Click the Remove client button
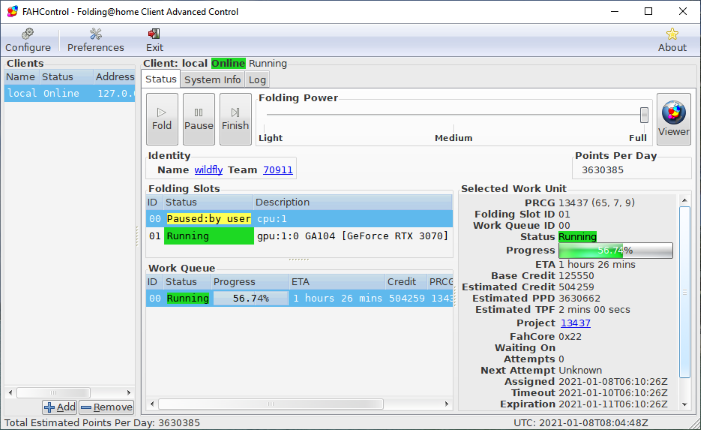This screenshot has width=701, height=430. (107, 407)
